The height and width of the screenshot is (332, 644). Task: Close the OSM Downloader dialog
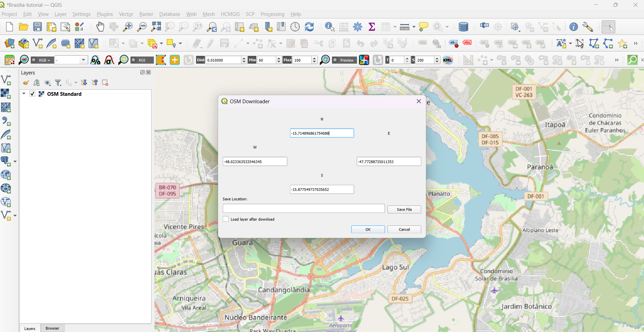[x=419, y=101]
